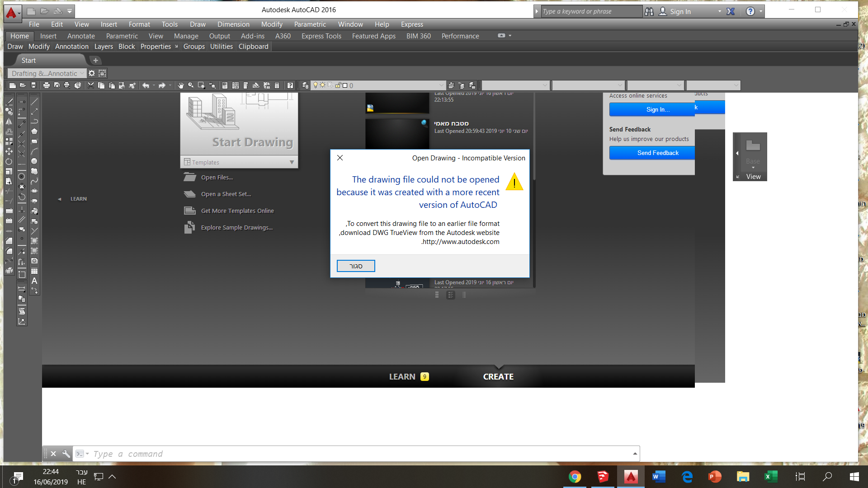Screen dimensions: 868x488
Task: Open the AutoCAD application menu logo
Action: coord(12,13)
